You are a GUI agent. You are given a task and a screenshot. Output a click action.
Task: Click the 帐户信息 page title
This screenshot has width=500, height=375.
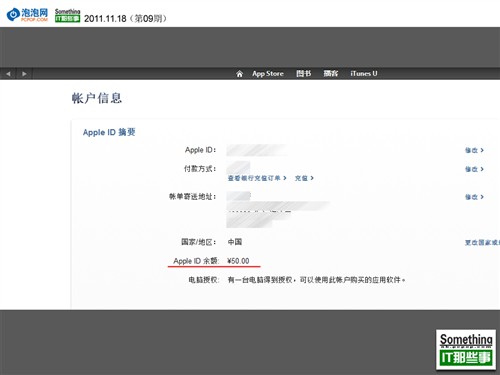click(x=97, y=98)
